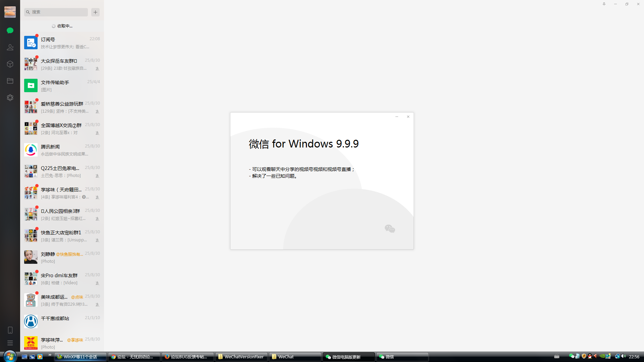This screenshot has height=362, width=644.
Task: Open the 文件传输助手 conversation
Action: (62, 86)
